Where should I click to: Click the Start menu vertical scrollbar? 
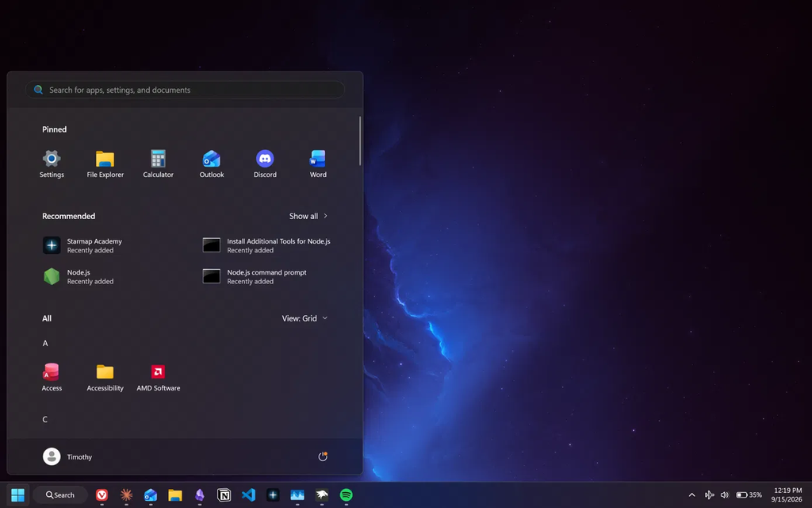click(360, 141)
